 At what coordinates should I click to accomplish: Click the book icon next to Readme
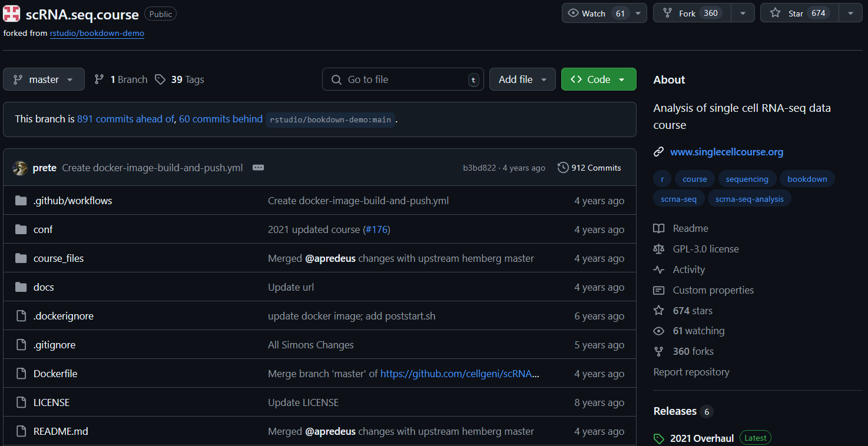659,228
